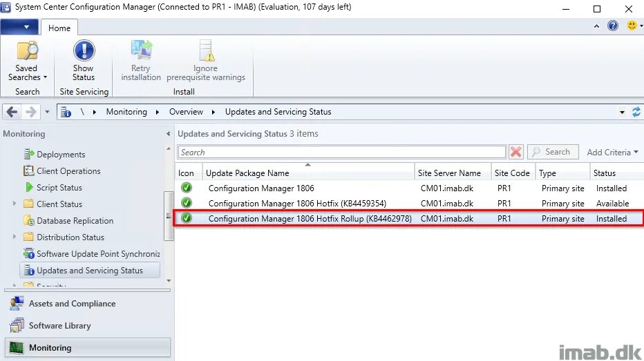
Task: Click Updates and Servicing Status breadcrumb
Action: [x=278, y=112]
